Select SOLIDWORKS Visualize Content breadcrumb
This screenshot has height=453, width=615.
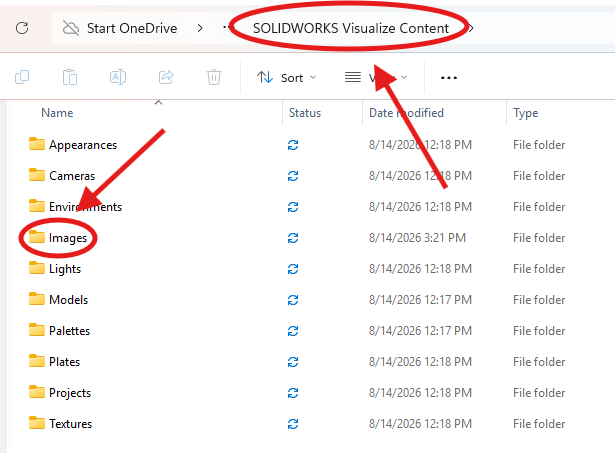[x=351, y=28]
